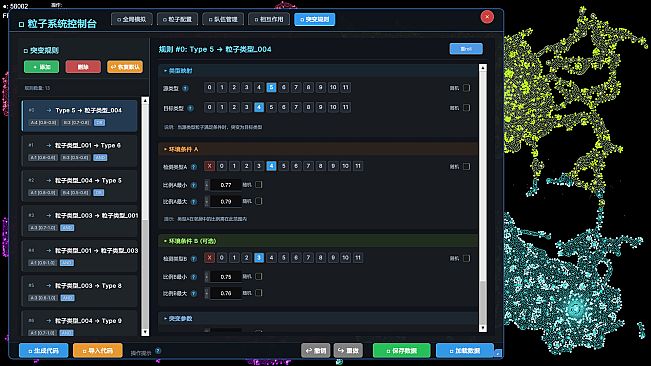Toggle 随机 checkbox next to 比例B最大 value
Viewport: 651px width, 366px height.
tap(259, 293)
